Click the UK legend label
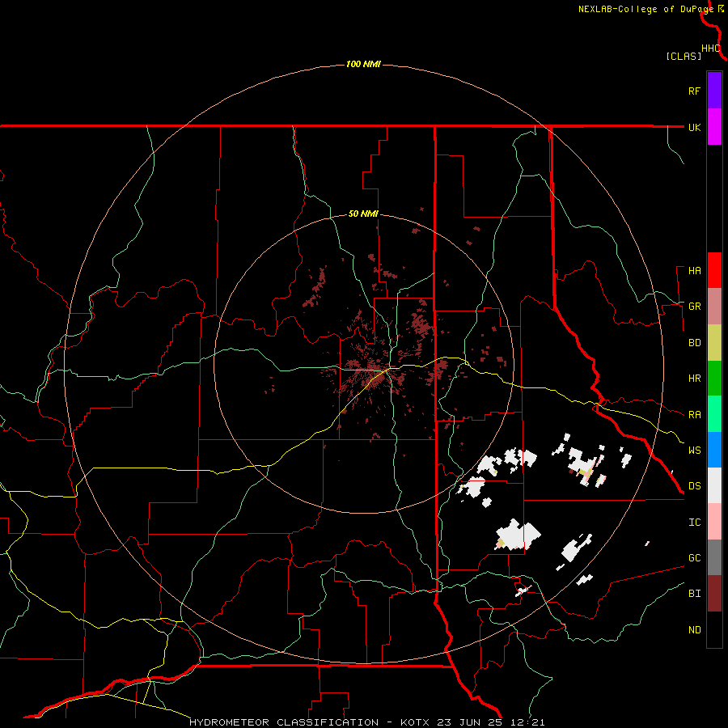 click(x=694, y=127)
